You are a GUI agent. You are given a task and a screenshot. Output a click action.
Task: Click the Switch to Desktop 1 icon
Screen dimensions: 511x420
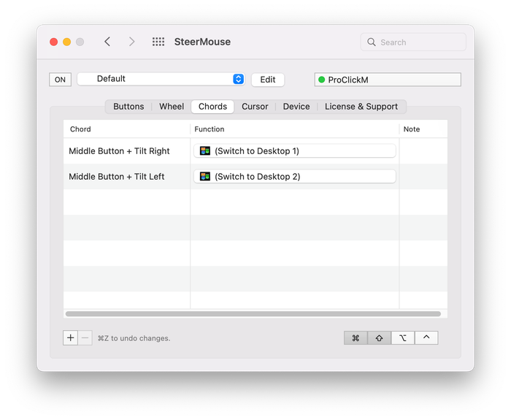205,150
